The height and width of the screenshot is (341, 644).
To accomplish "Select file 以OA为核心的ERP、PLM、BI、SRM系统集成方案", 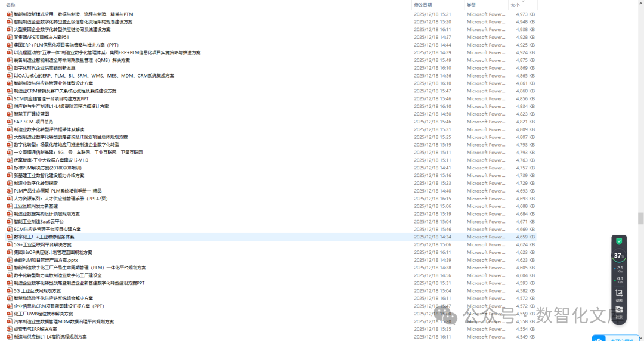I will [x=94, y=76].
